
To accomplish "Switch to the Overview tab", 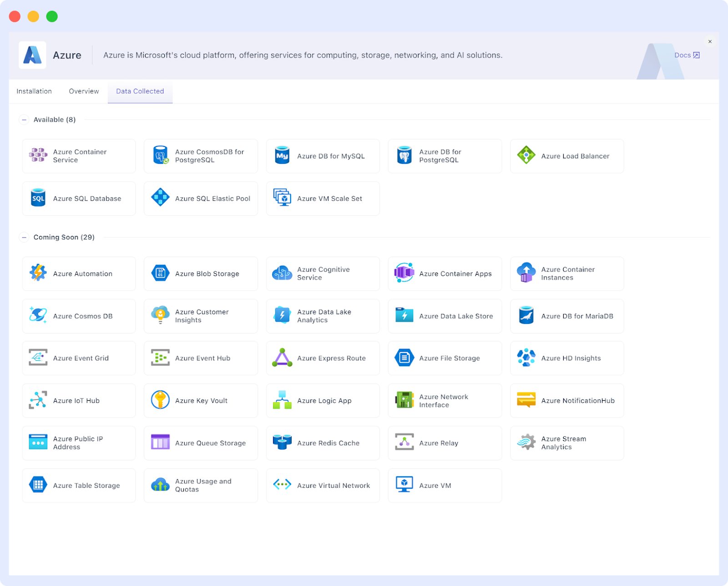I will coord(84,91).
